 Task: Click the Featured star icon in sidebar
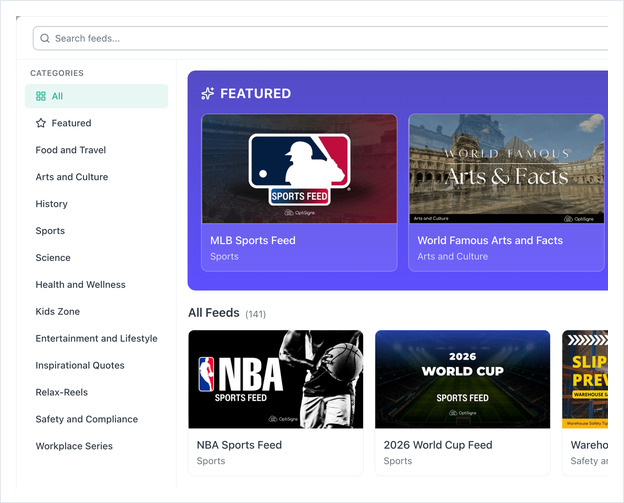pyautogui.click(x=41, y=123)
